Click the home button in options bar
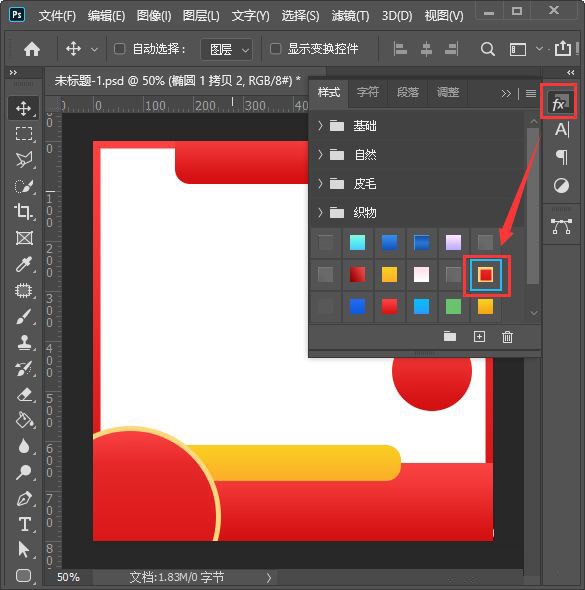Viewport: 585px width, 590px height. point(32,49)
